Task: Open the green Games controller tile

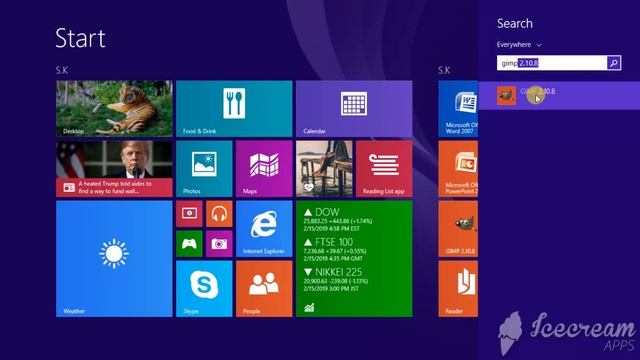Action: [x=189, y=244]
